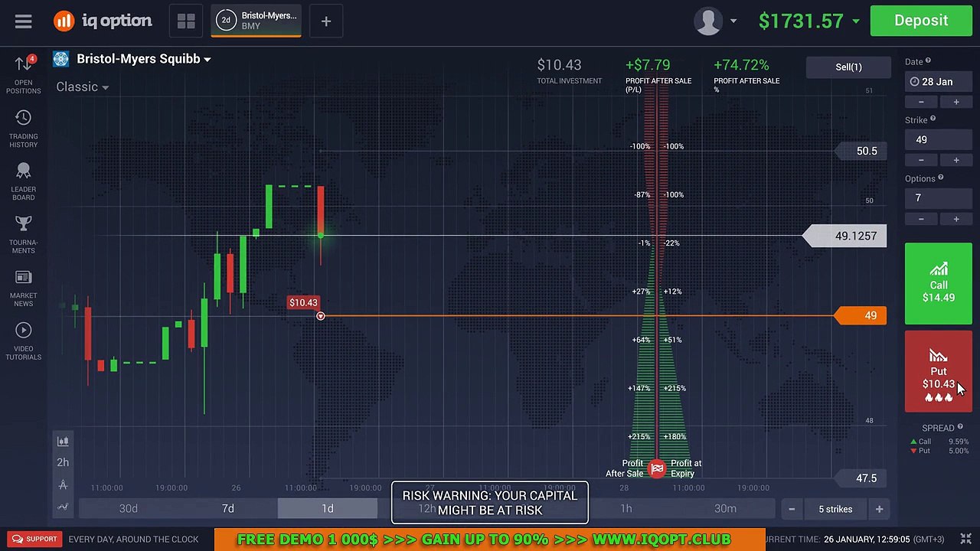Select the 49 strike price marker
The width and height of the screenshot is (980, 551).
pyautogui.click(x=860, y=315)
